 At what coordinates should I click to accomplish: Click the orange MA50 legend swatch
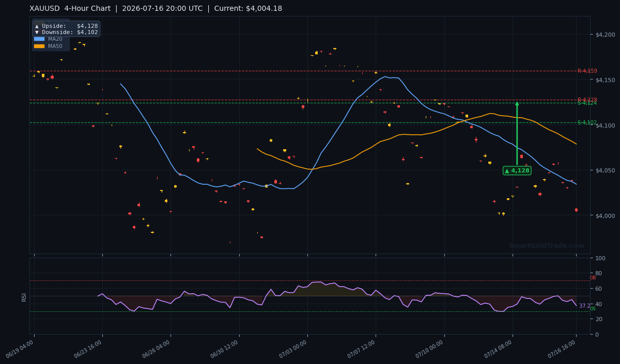point(39,46)
